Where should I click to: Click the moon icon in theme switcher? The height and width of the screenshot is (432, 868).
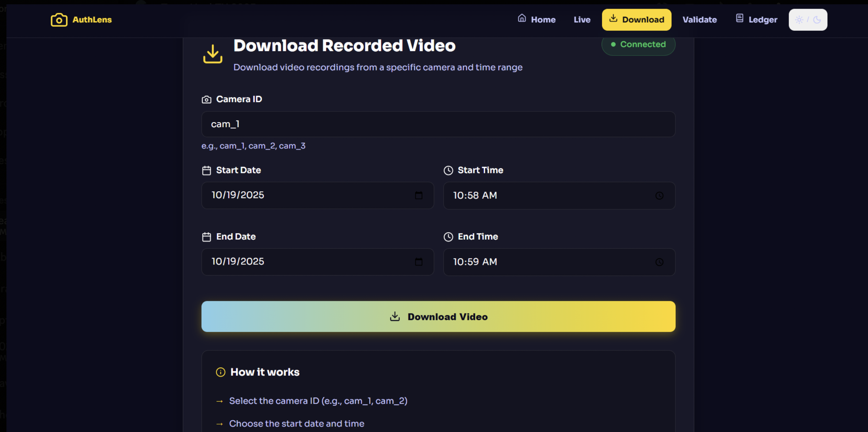point(817,20)
